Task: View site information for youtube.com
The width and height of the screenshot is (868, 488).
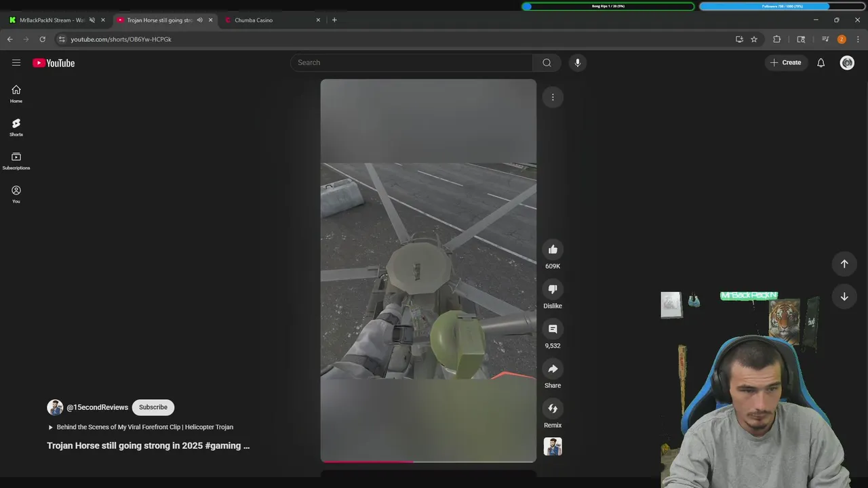Action: click(x=62, y=39)
